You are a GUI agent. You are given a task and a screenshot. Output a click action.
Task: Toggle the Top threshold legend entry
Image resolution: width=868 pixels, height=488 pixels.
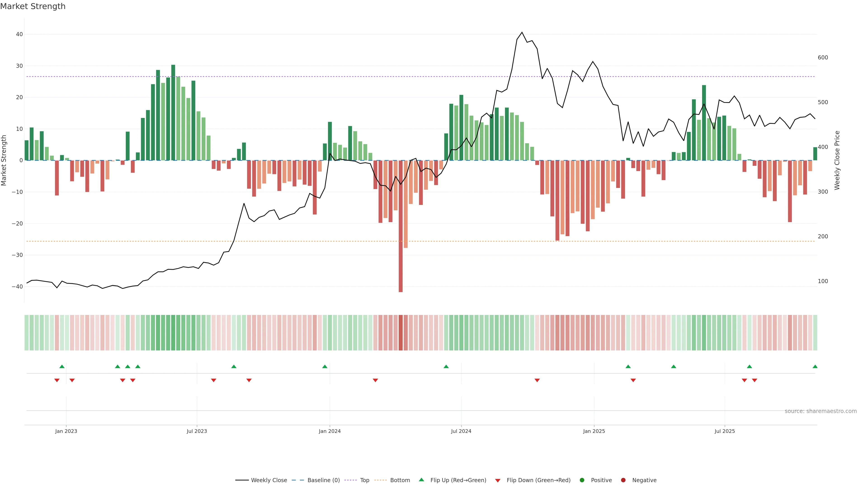coord(365,480)
